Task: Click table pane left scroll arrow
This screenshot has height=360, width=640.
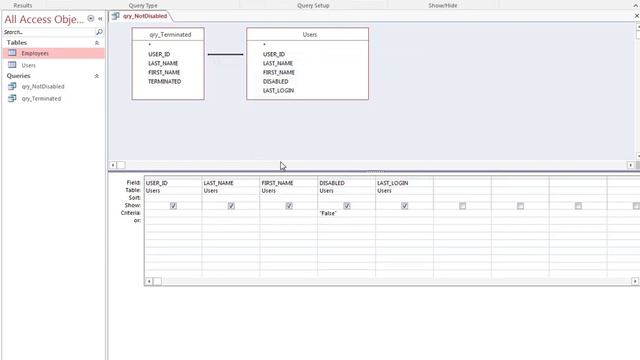Action: [x=113, y=165]
